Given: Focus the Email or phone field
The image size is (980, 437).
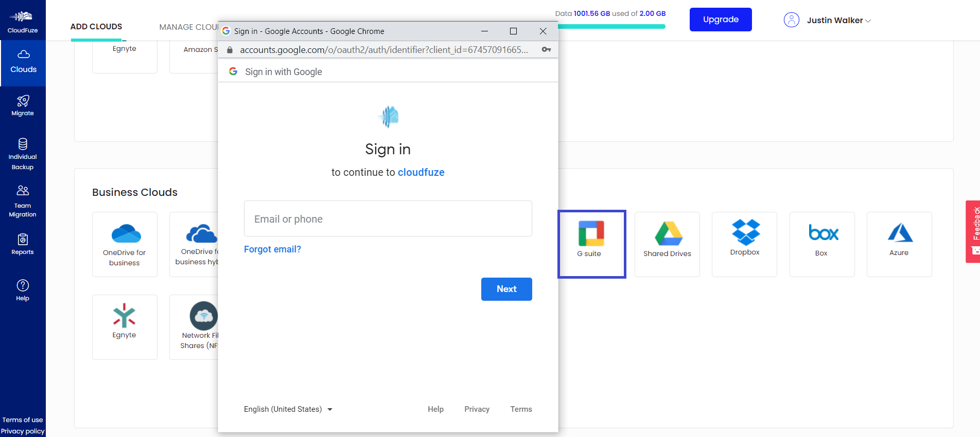Looking at the screenshot, I should (x=388, y=219).
